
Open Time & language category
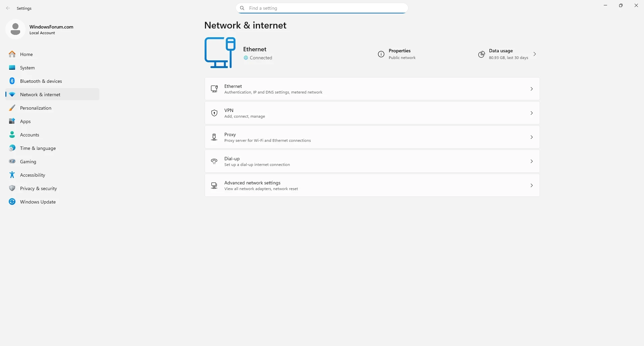pyautogui.click(x=52, y=148)
